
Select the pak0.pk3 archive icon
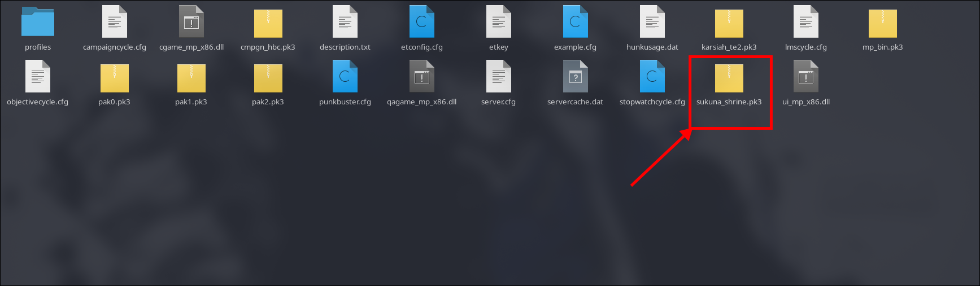pyautogui.click(x=115, y=78)
